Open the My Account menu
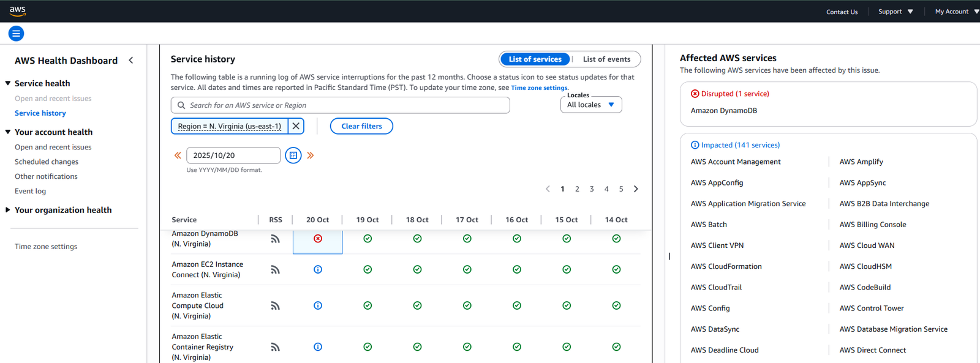 coord(956,12)
